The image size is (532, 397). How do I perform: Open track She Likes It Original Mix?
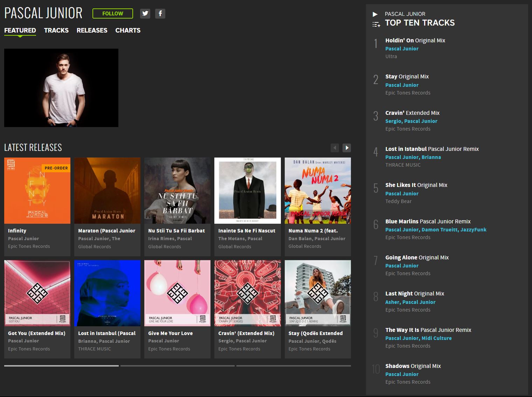[x=416, y=185]
